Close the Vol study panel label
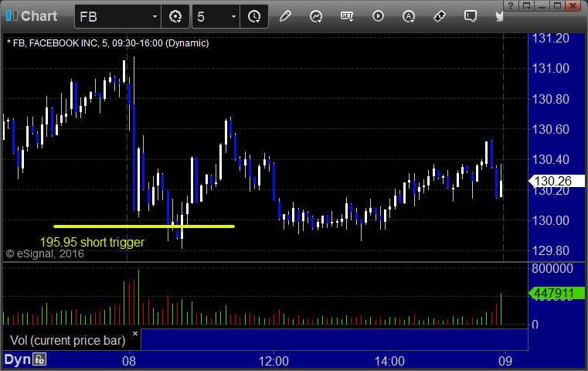The width and height of the screenshot is (588, 371). 135,333
